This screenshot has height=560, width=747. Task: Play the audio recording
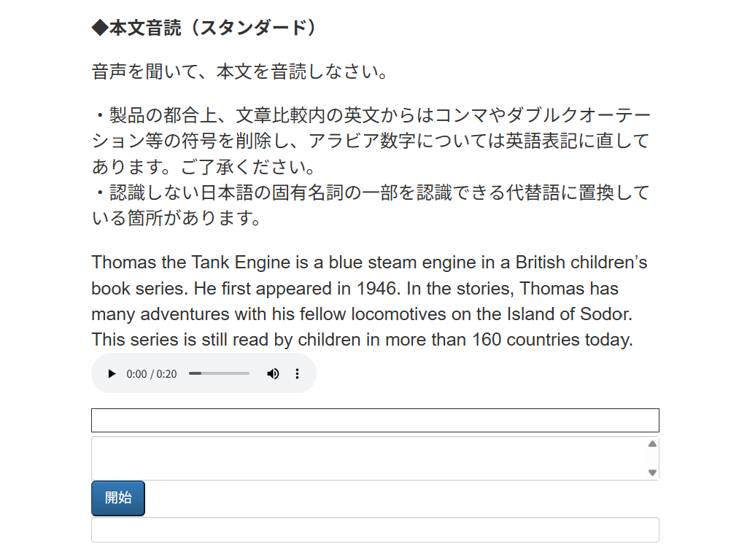(112, 374)
